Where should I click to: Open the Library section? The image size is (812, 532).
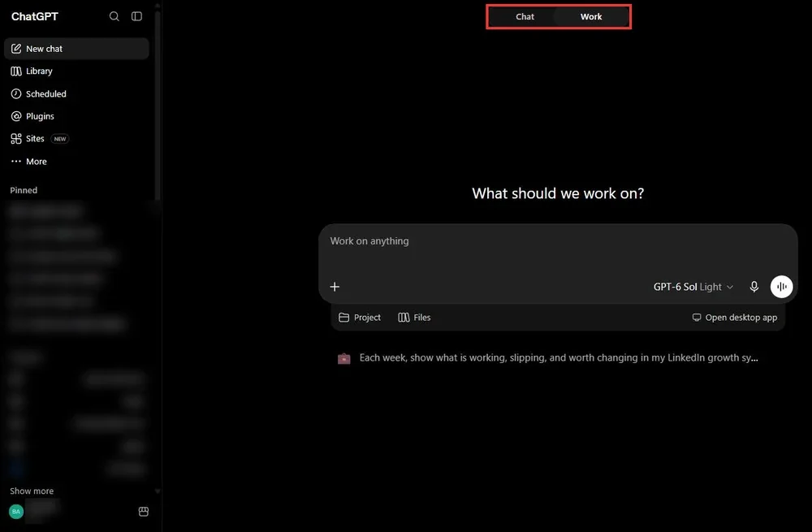76,71
